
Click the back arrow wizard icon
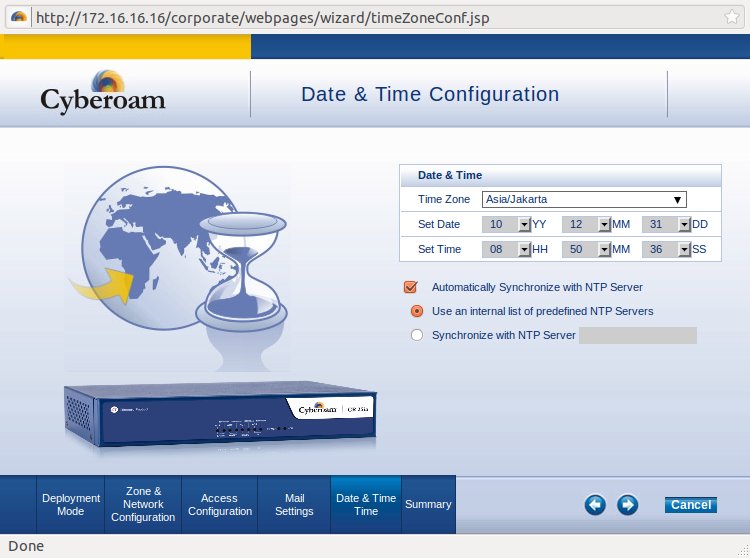pyautogui.click(x=595, y=505)
